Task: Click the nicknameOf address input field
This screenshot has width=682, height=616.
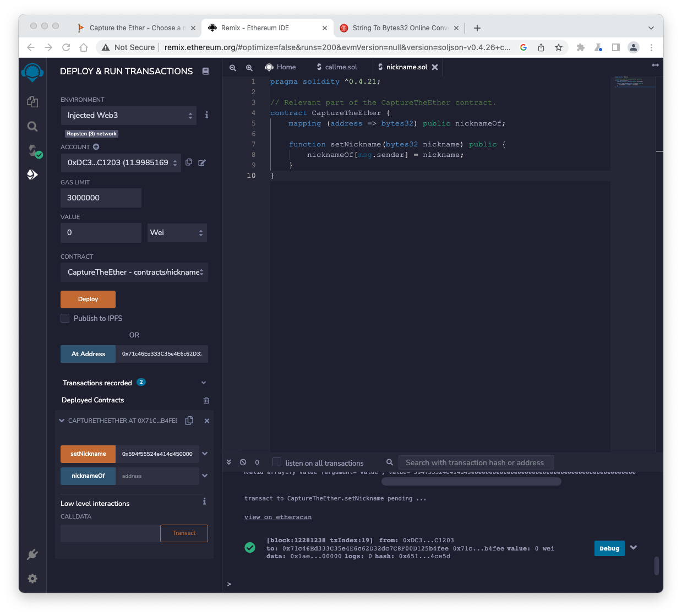Action: [157, 476]
